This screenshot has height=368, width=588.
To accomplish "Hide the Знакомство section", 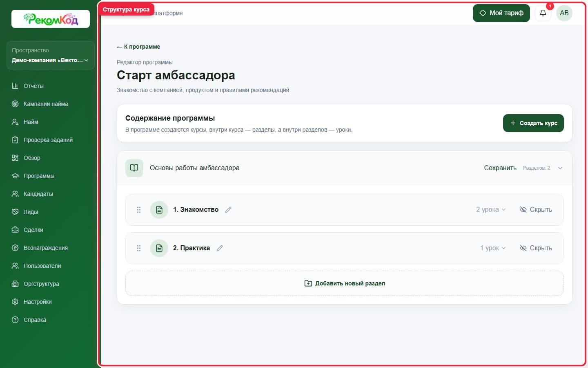I will 536,210.
